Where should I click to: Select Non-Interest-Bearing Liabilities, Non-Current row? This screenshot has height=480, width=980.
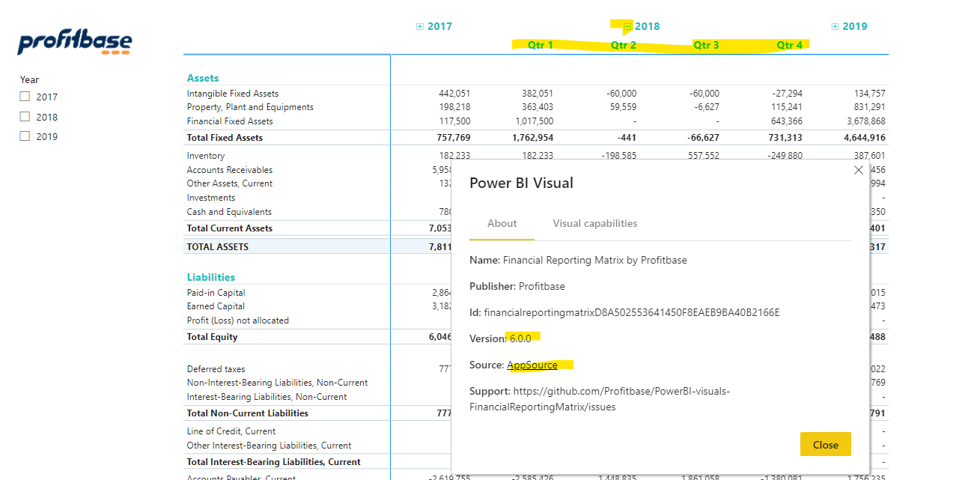tap(277, 383)
